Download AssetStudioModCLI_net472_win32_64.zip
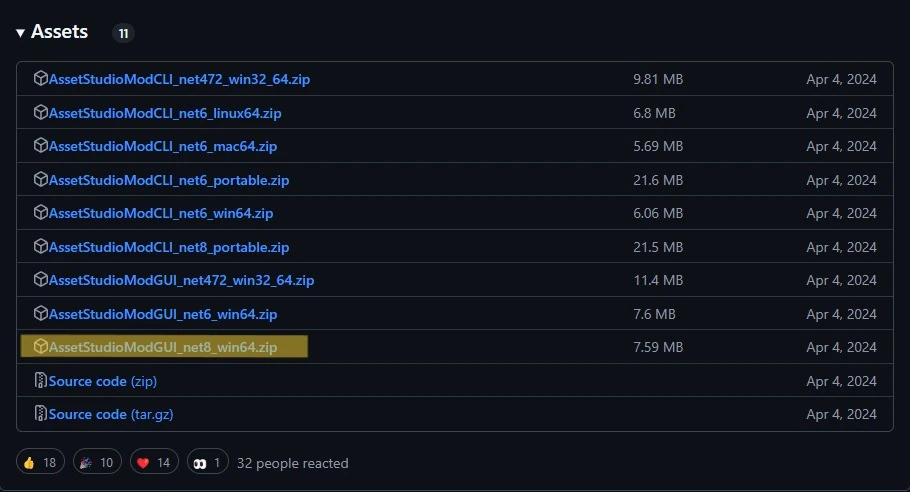Screen dimensions: 910x492 click(179, 79)
